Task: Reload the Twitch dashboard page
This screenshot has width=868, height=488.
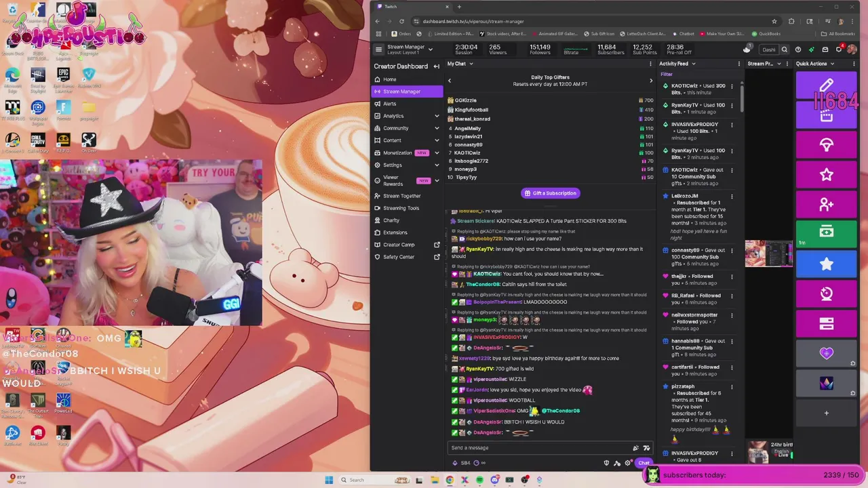Action: 401,21
